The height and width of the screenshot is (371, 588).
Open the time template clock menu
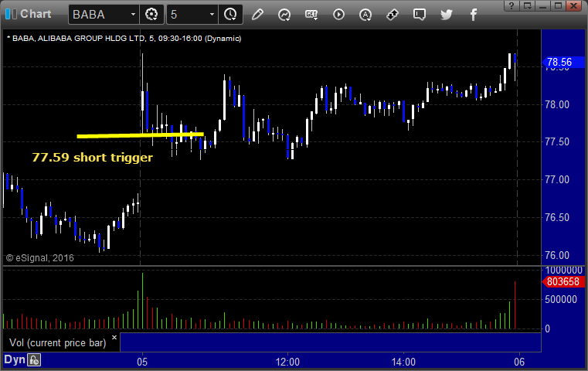point(230,14)
